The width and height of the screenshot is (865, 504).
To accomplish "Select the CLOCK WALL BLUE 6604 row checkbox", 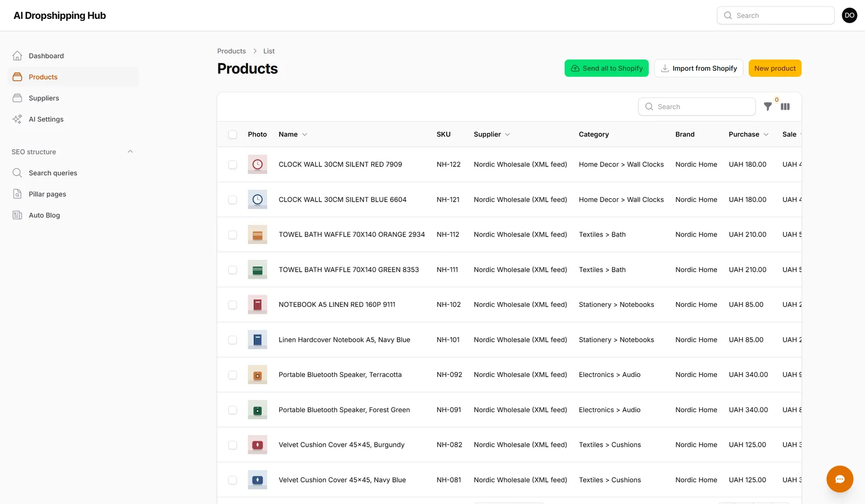I will click(x=232, y=200).
